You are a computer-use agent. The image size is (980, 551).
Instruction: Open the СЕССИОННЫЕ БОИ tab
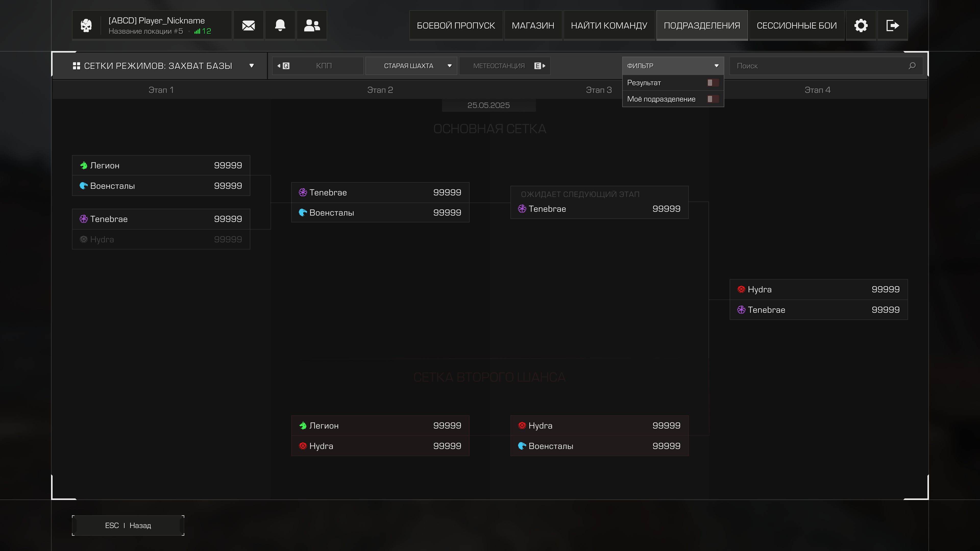click(796, 26)
